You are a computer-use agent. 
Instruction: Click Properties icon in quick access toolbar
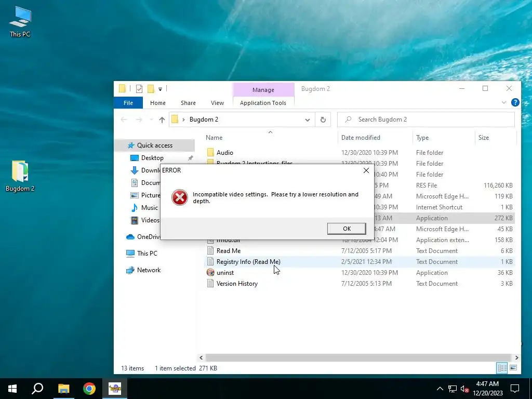coord(139,89)
